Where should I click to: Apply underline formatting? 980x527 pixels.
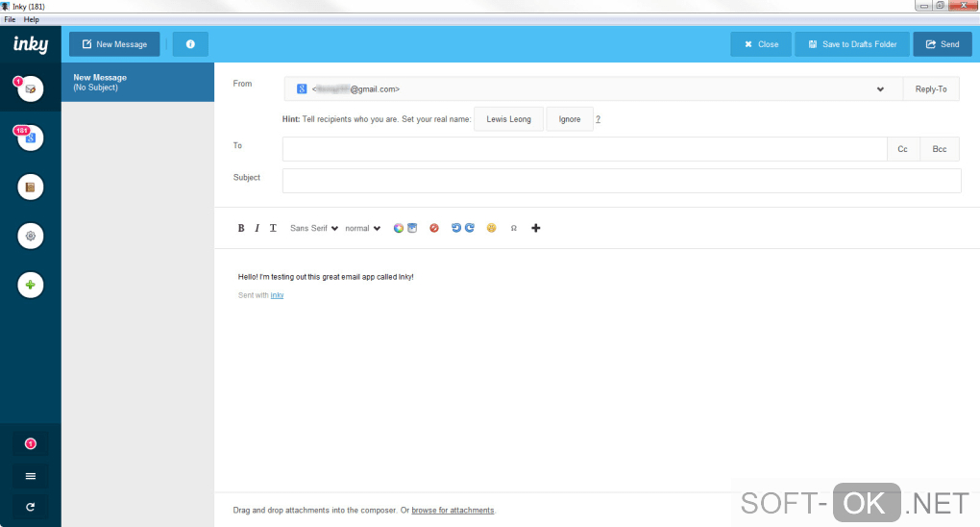click(x=273, y=229)
